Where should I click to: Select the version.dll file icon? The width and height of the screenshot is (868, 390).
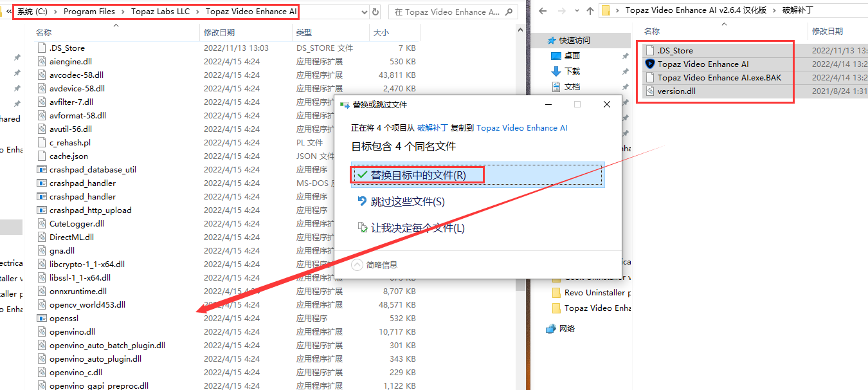pyautogui.click(x=649, y=91)
